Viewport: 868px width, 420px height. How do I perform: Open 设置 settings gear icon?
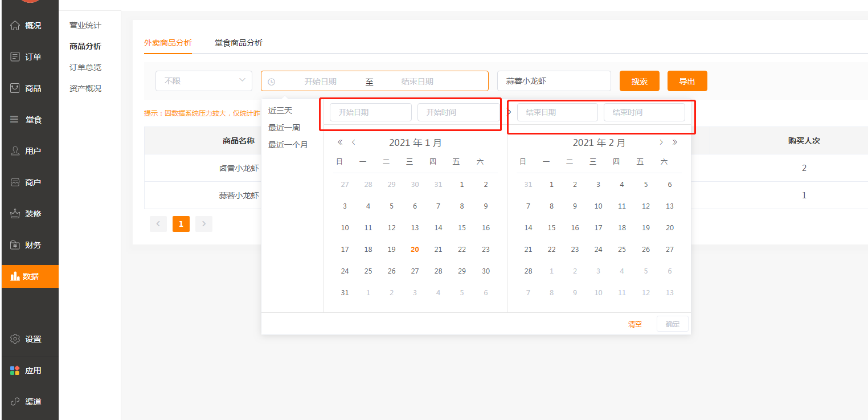coord(15,339)
